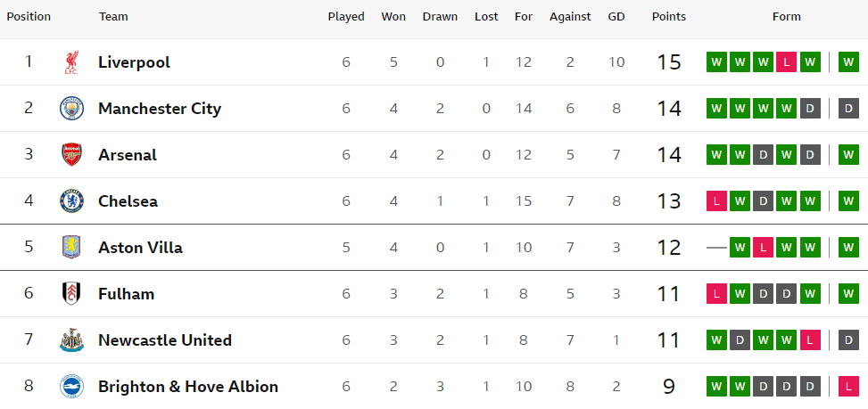
Task: Click the Arsenal club crest
Action: pos(71,155)
